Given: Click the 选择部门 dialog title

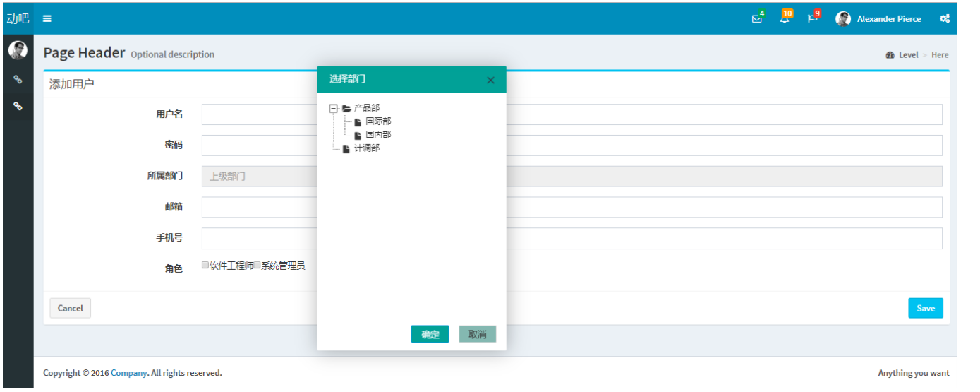Looking at the screenshot, I should click(x=348, y=79).
